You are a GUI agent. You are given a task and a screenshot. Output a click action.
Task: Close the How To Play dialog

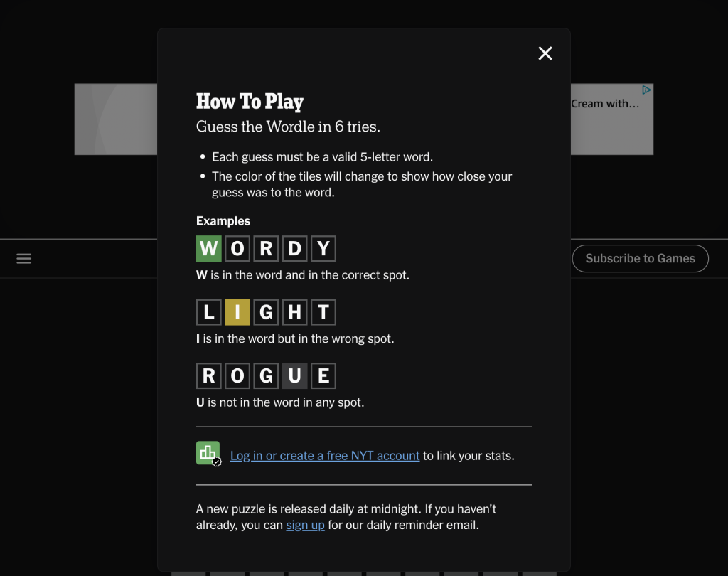pyautogui.click(x=545, y=53)
